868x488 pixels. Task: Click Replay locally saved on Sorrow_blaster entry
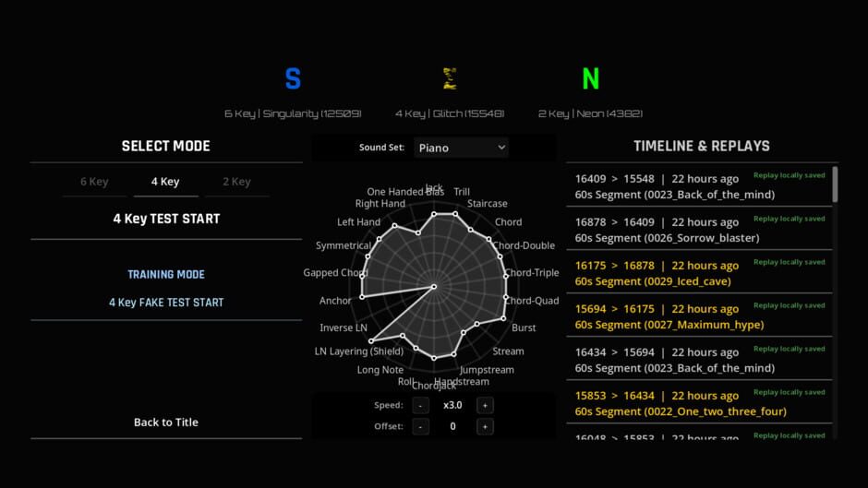(789, 220)
